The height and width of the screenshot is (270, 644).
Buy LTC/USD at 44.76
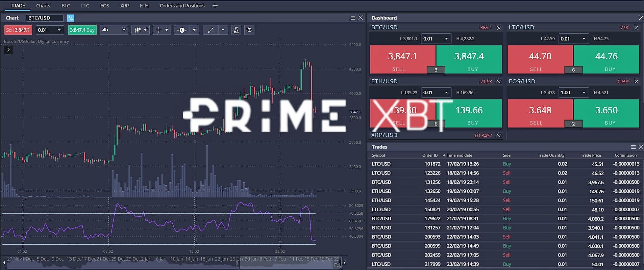point(606,59)
